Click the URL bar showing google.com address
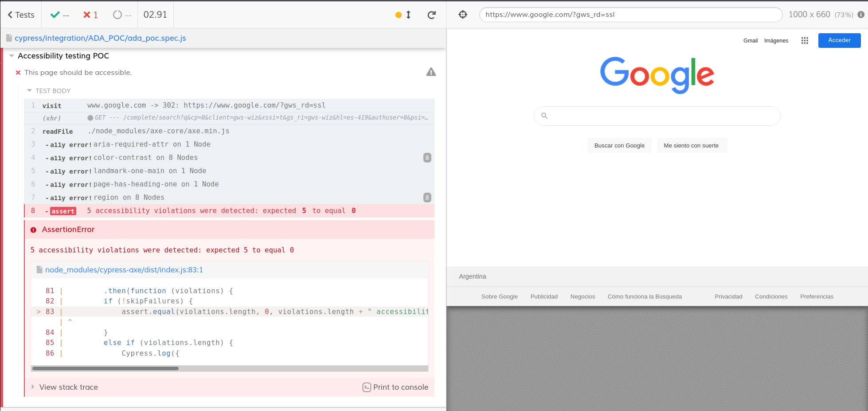The width and height of the screenshot is (868, 411). click(x=630, y=15)
